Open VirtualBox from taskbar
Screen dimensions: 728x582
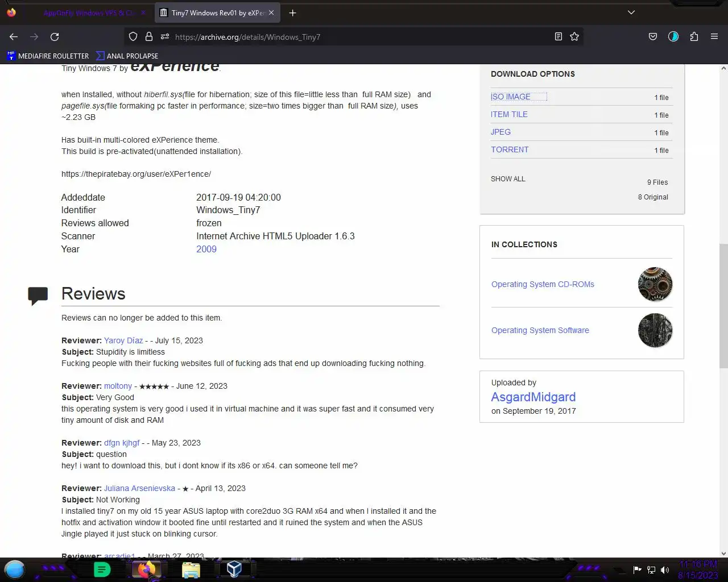[x=234, y=569]
